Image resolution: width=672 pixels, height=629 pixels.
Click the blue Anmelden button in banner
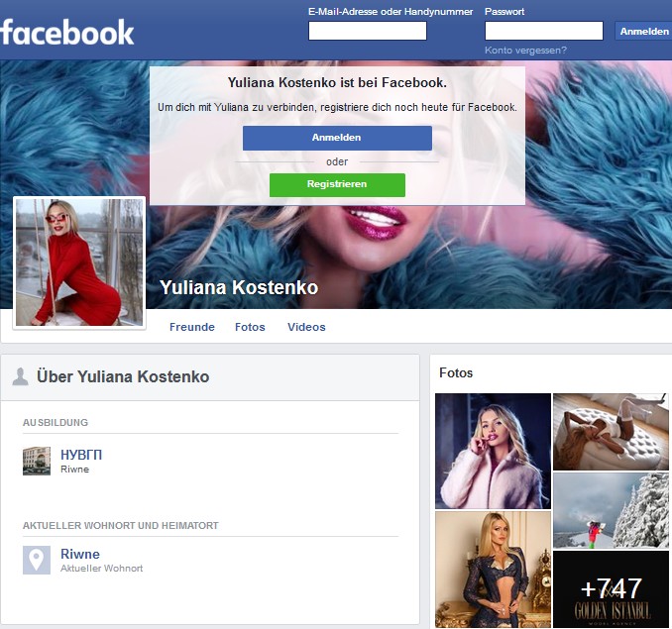coord(337,138)
